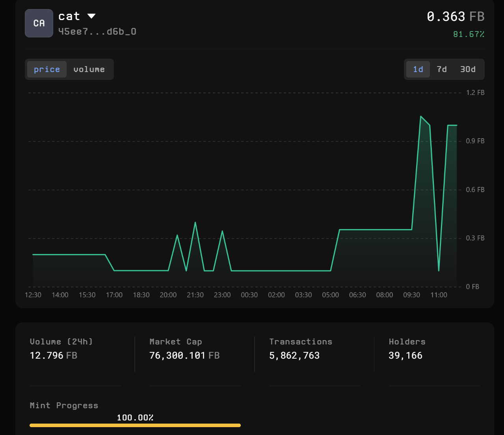Switch chart to the volume tab

[89, 69]
